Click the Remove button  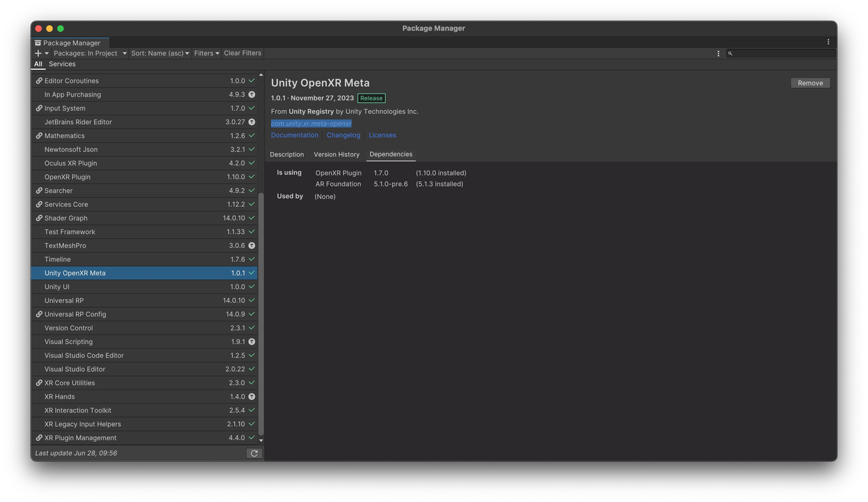tap(810, 83)
